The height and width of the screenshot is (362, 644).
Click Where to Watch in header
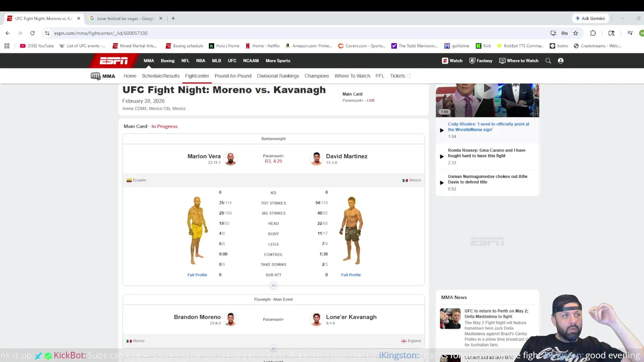point(519,61)
